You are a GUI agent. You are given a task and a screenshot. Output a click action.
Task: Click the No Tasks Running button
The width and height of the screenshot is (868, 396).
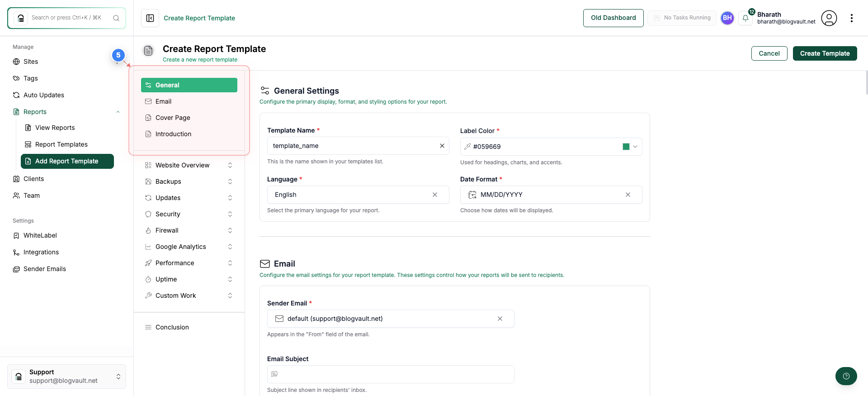point(682,18)
